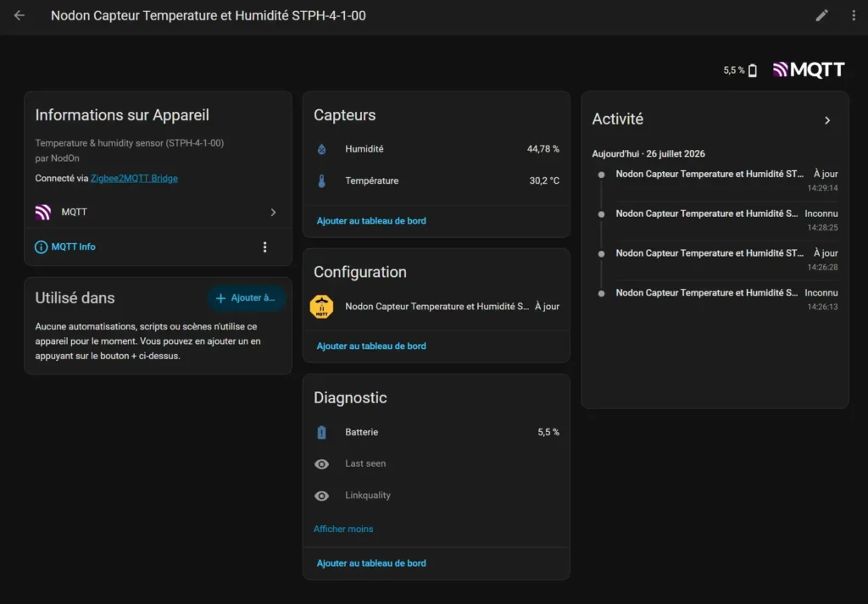Click the pencil edit icon in header

point(822,15)
